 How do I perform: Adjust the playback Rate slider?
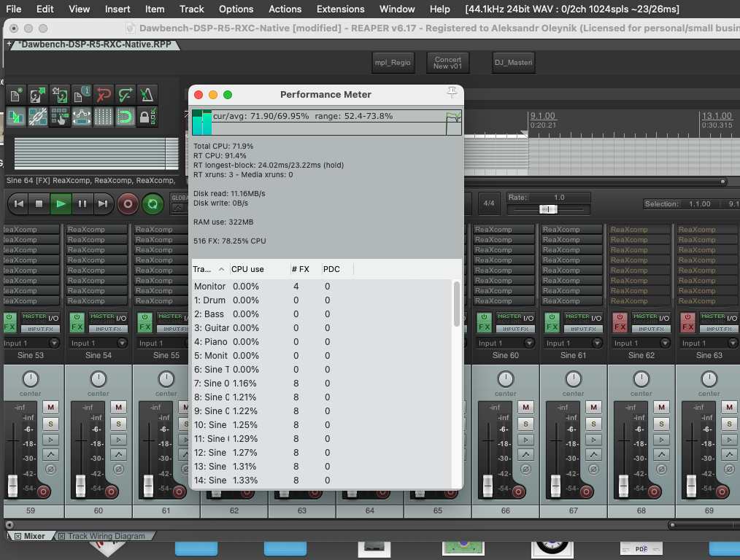pos(548,209)
